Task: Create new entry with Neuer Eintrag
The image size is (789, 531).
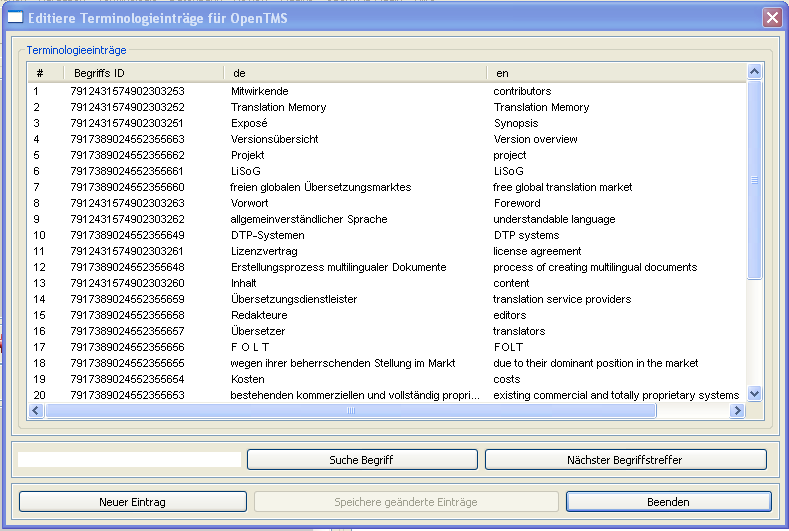Action: coord(133,501)
